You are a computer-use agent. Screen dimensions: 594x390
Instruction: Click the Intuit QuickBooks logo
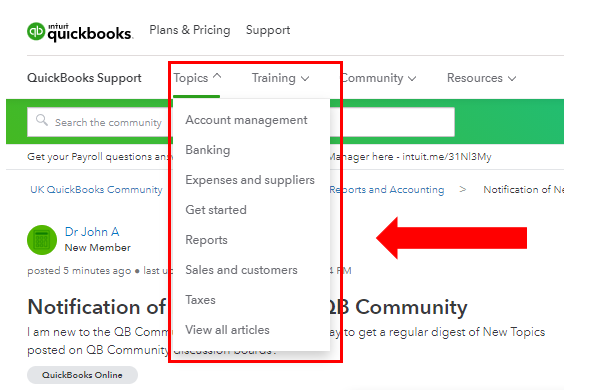80,32
